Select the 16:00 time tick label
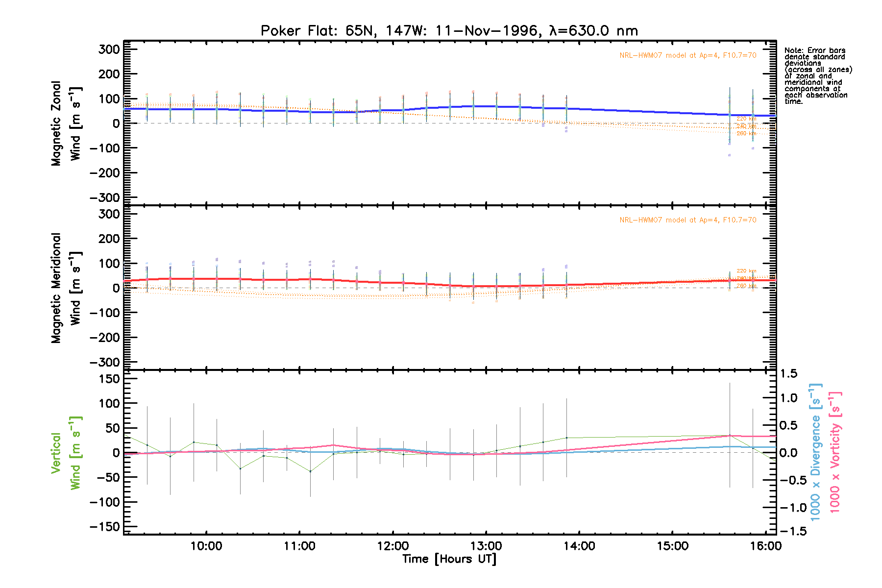 pyautogui.click(x=765, y=546)
